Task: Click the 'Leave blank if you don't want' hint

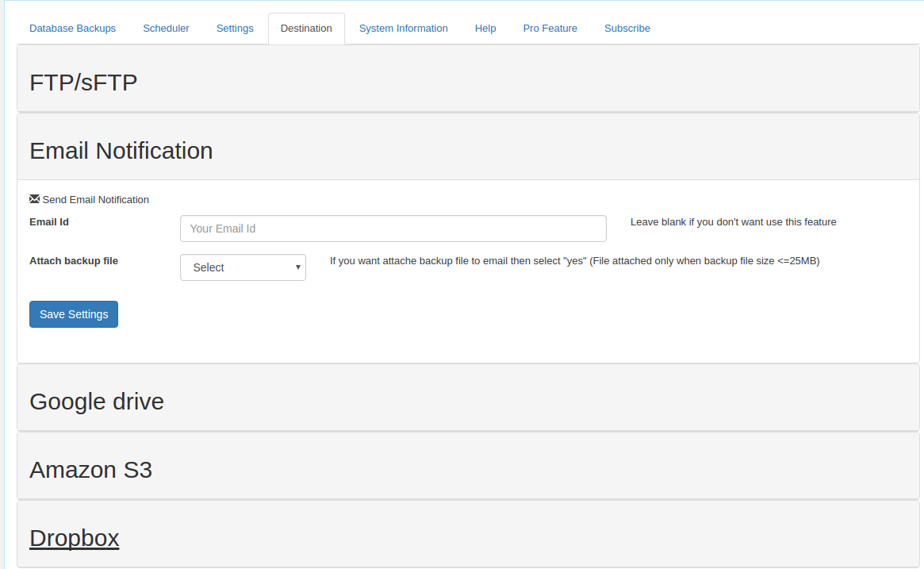Action: pos(733,222)
